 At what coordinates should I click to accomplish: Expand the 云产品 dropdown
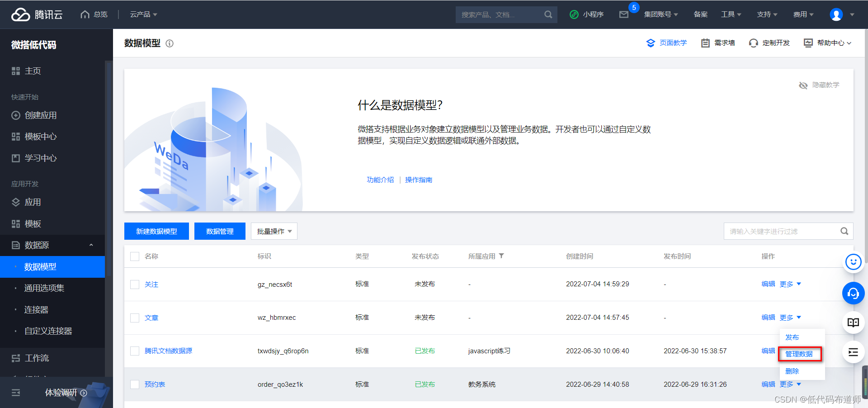144,14
